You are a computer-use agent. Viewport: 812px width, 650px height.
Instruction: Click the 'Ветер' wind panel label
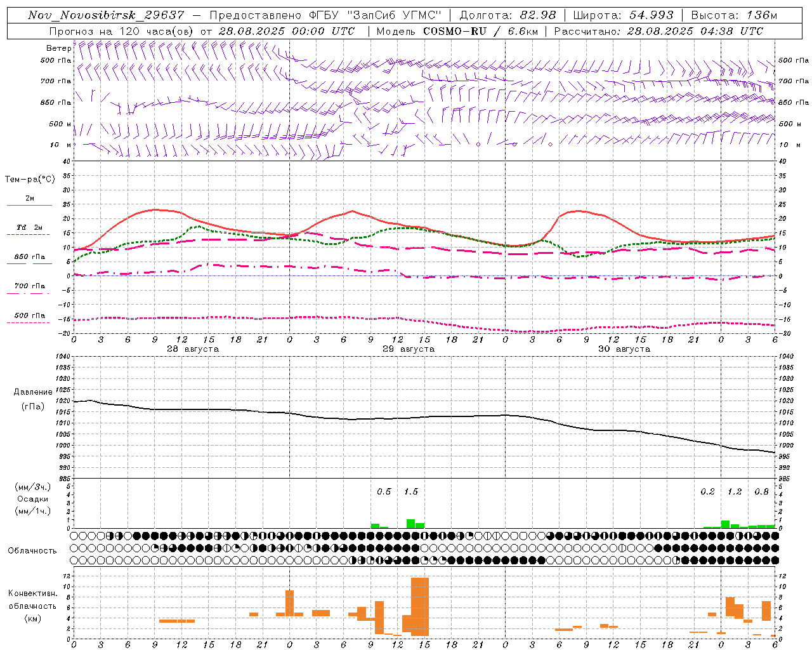(x=58, y=48)
